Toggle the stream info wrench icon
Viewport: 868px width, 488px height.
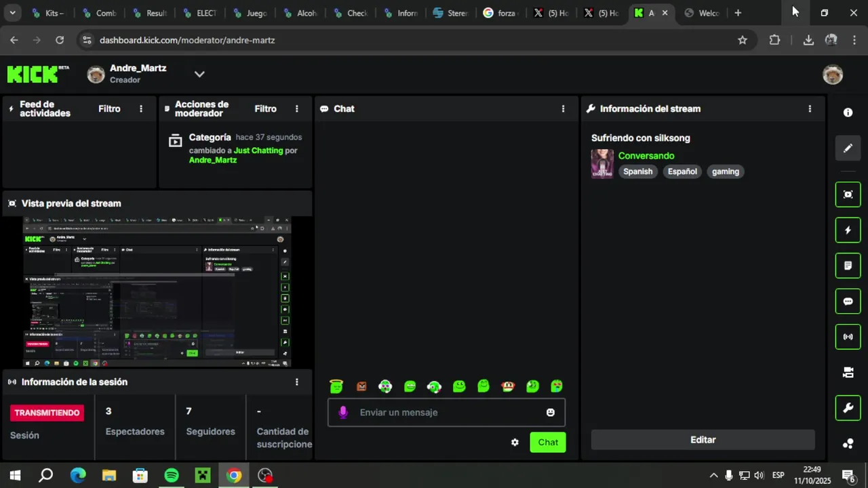pos(848,408)
